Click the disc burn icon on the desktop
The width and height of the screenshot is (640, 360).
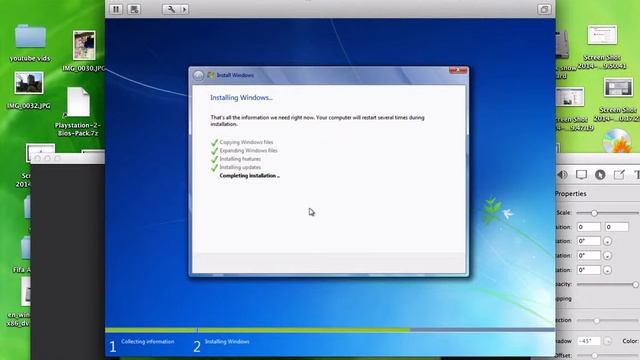pyautogui.click(x=617, y=141)
